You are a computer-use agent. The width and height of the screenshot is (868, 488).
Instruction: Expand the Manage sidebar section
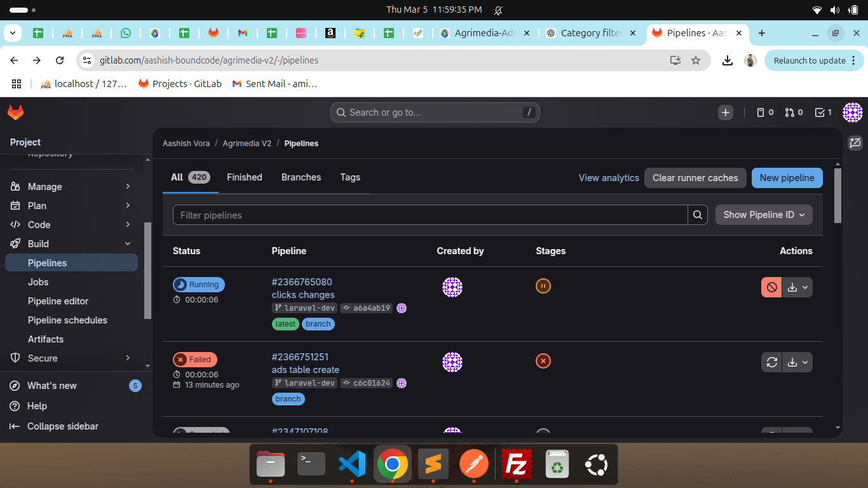pos(128,187)
